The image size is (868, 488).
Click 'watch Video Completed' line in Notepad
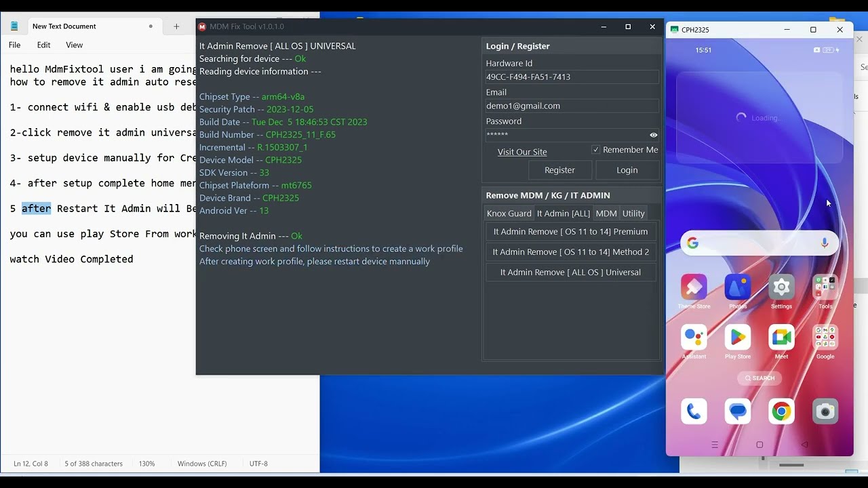(71, 259)
